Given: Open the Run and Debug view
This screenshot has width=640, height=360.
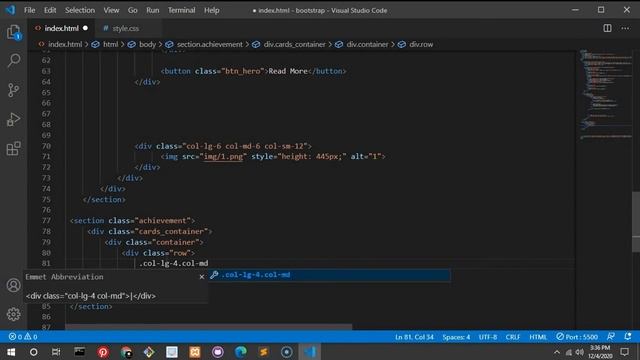Looking at the screenshot, I should click(x=13, y=119).
